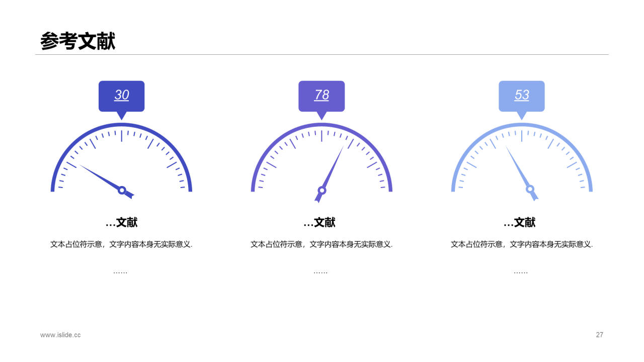Select placeholder text 文本占位符示意 under the 30 gauge
644x362 pixels.
coord(121,244)
